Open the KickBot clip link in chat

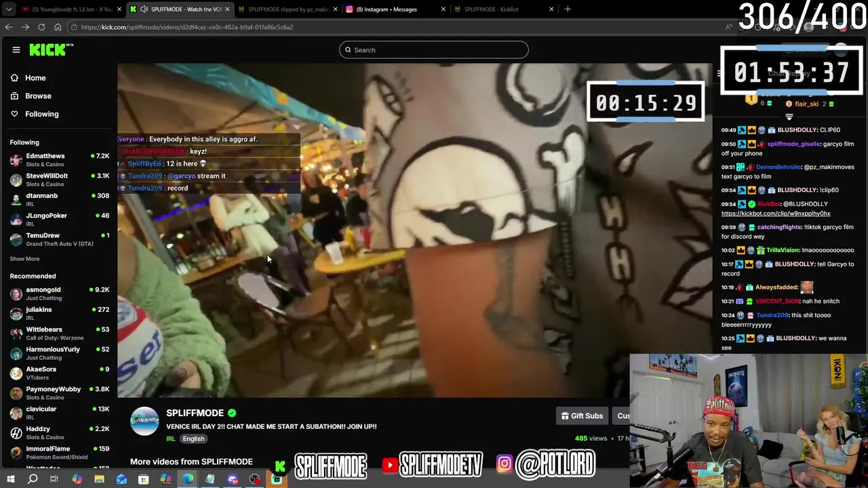(775, 213)
